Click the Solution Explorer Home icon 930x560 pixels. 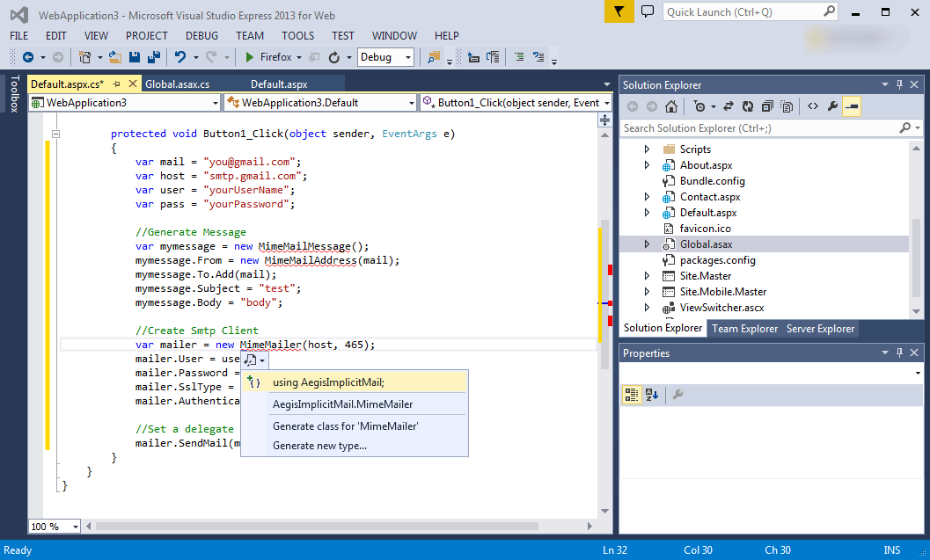[x=670, y=106]
